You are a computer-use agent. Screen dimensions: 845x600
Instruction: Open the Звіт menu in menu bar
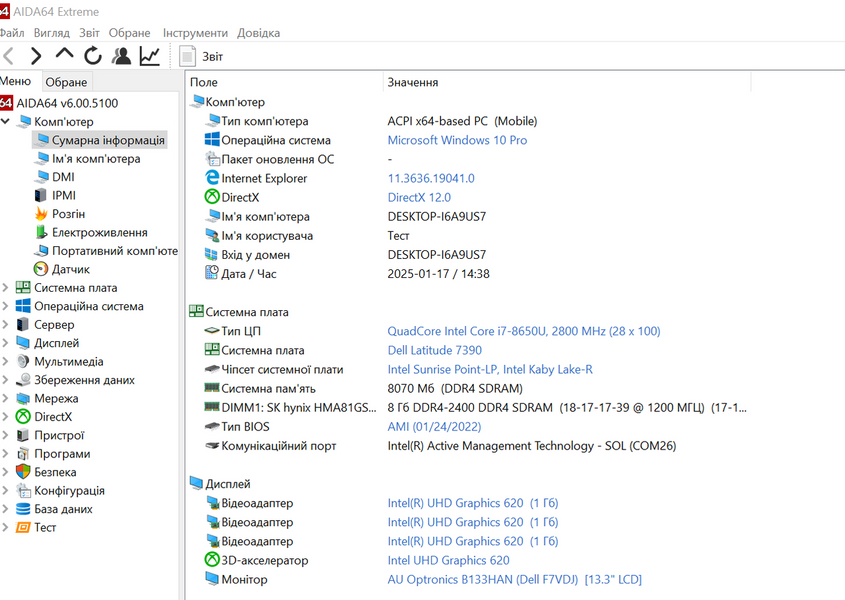click(89, 33)
